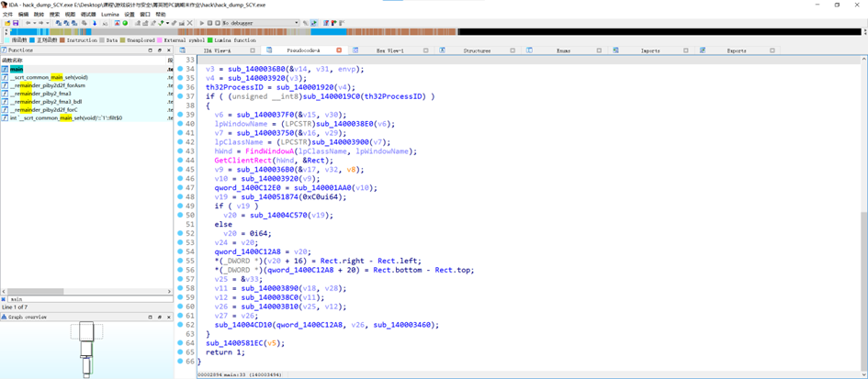The image size is (868, 379).
Task: Toggle breakpoint dot on line 34
Action: [180, 69]
